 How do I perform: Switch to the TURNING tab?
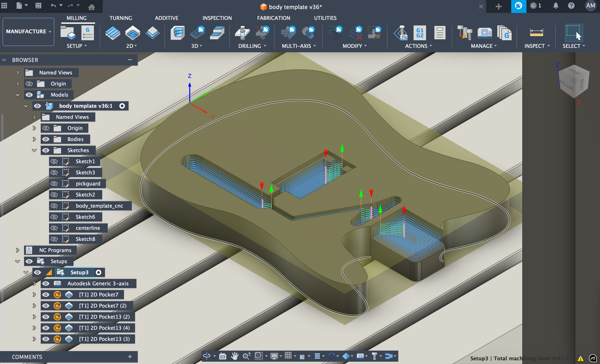pos(121,18)
